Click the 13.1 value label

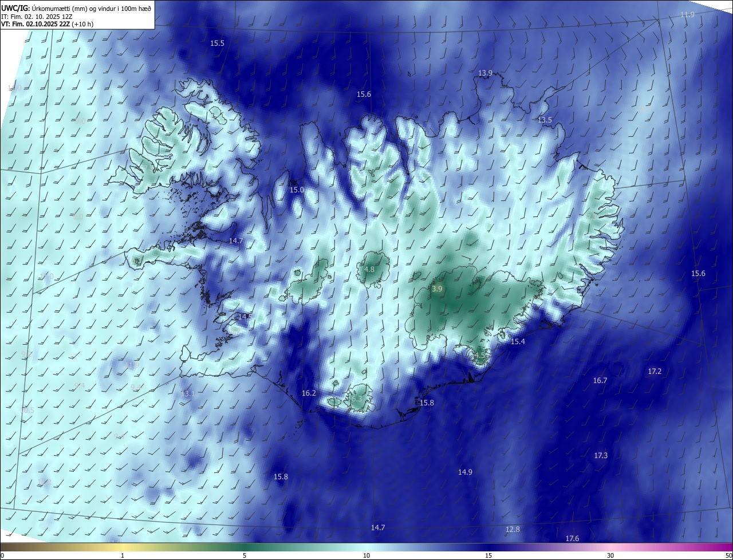(x=188, y=394)
